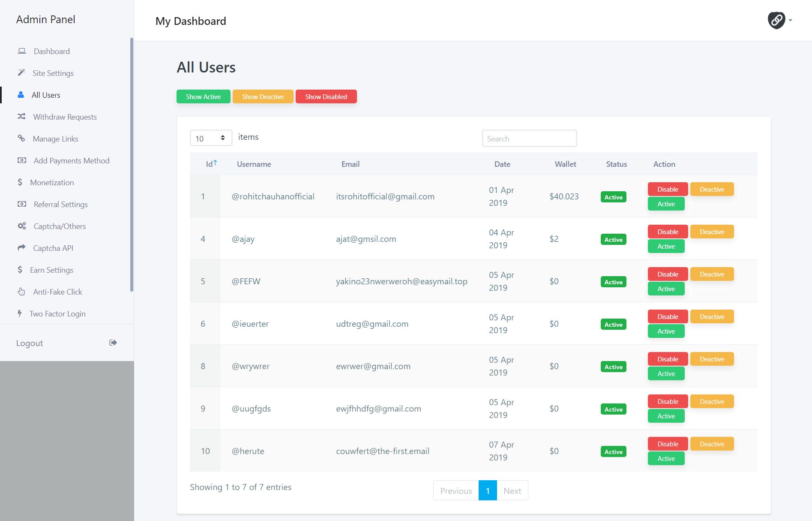Click the Logout sign-out icon

click(113, 343)
